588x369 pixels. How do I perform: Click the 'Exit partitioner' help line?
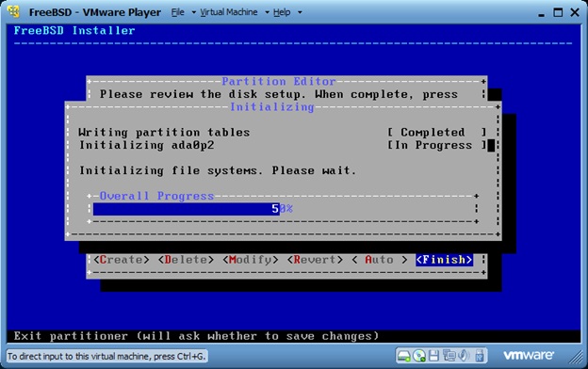pos(196,336)
